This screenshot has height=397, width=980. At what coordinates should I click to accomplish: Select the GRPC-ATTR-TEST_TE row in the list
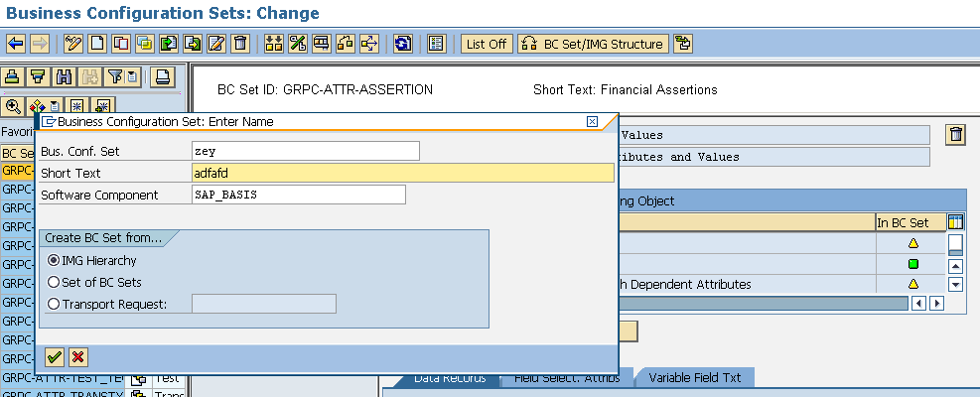63,377
